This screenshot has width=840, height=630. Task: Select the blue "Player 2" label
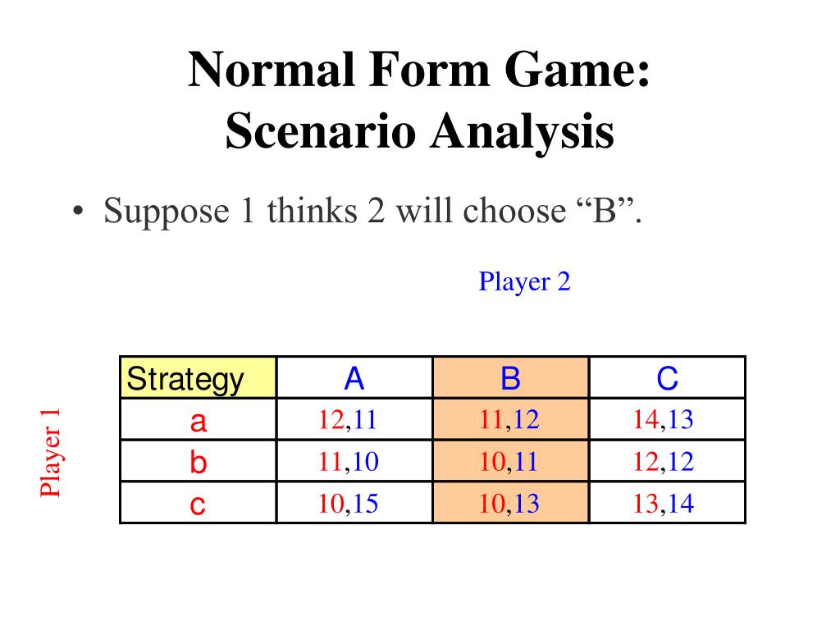coord(524,282)
